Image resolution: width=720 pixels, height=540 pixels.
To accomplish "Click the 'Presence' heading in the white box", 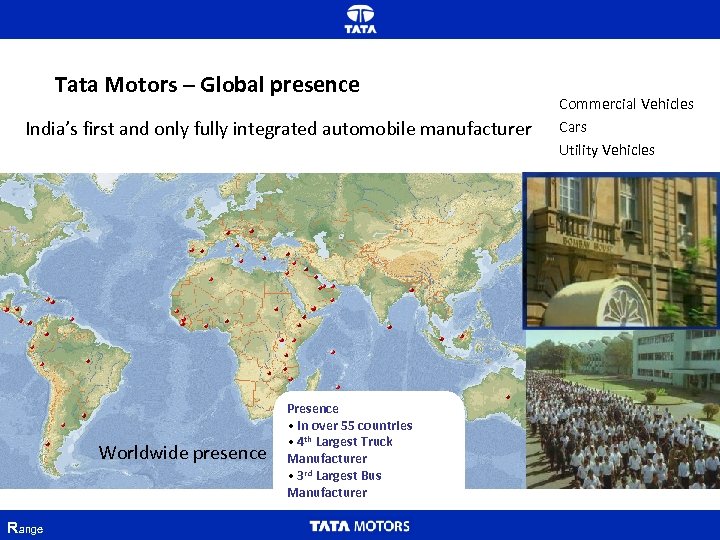I will click(313, 409).
